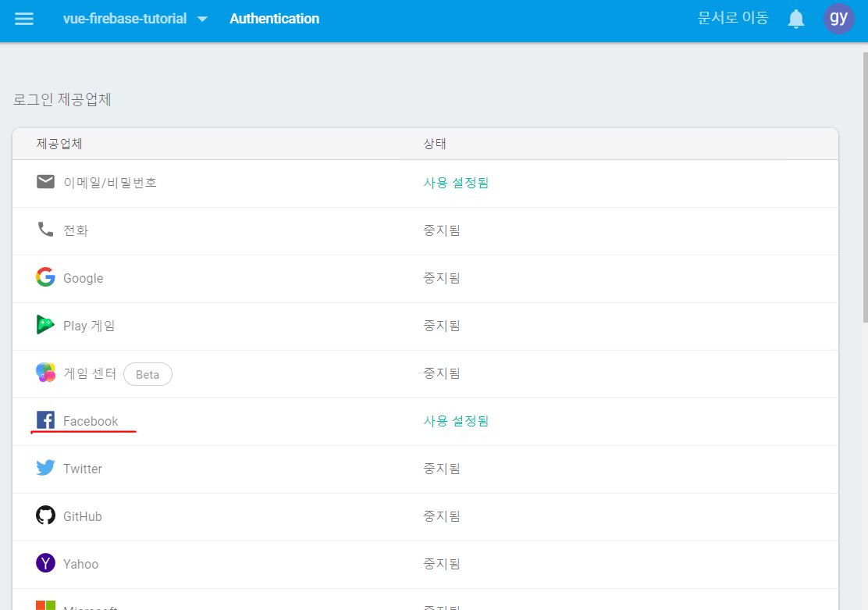Select the 게임 센터 provider name
Viewport: 868px width, 610px height.
pyautogui.click(x=90, y=373)
